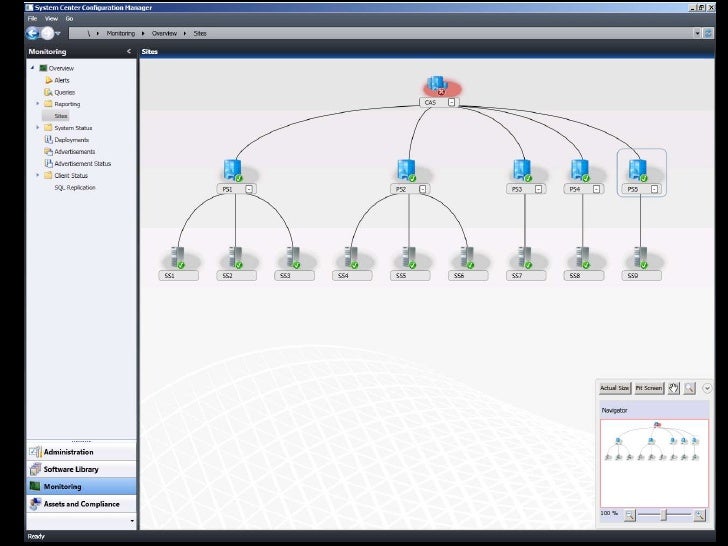Image resolution: width=728 pixels, height=546 pixels.
Task: Click the Actual Size button
Action: (x=615, y=388)
